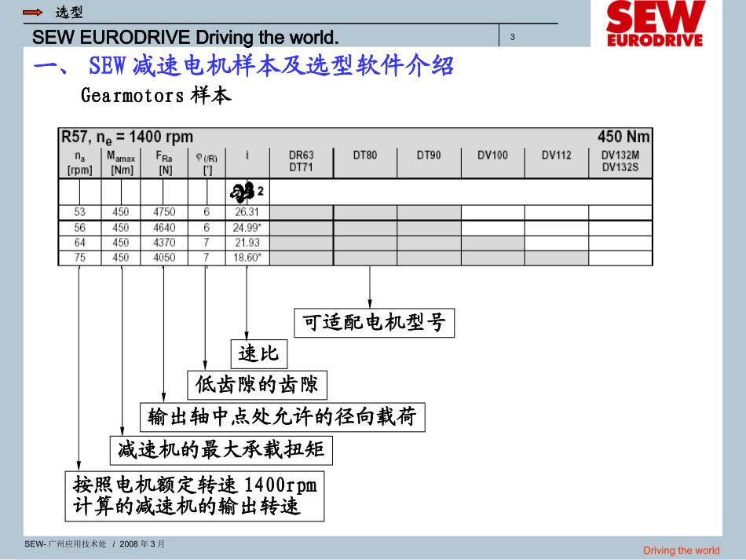
Task: Click ratio value 26.31
Action: point(247,212)
